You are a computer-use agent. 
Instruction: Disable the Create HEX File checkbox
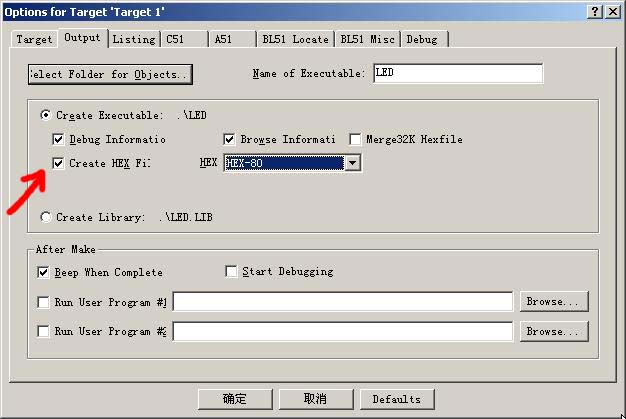click(x=59, y=163)
